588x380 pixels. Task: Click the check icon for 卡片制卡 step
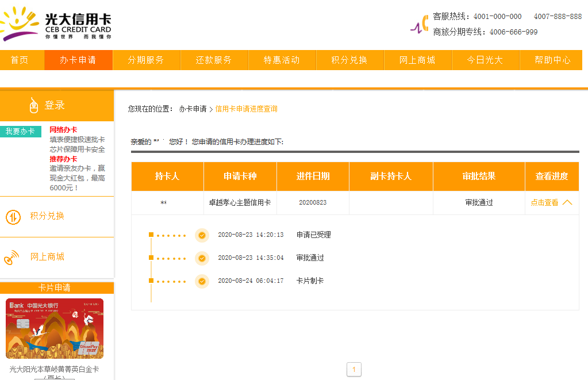[x=202, y=281]
